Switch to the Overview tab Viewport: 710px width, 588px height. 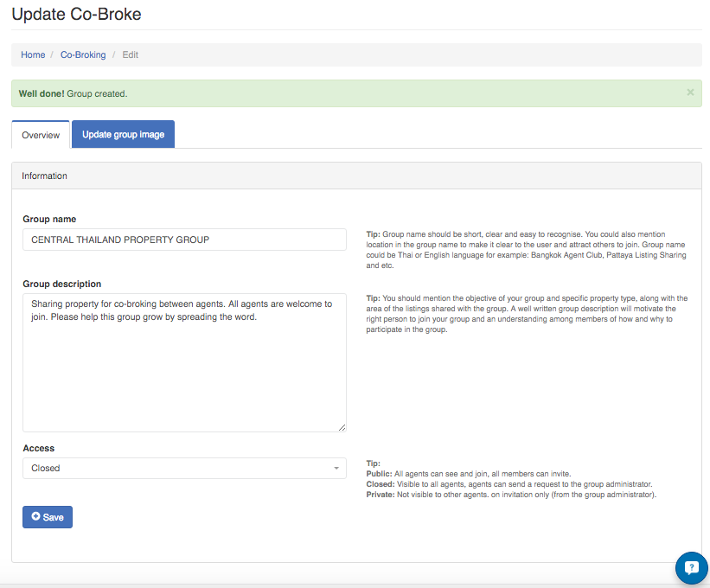point(41,135)
